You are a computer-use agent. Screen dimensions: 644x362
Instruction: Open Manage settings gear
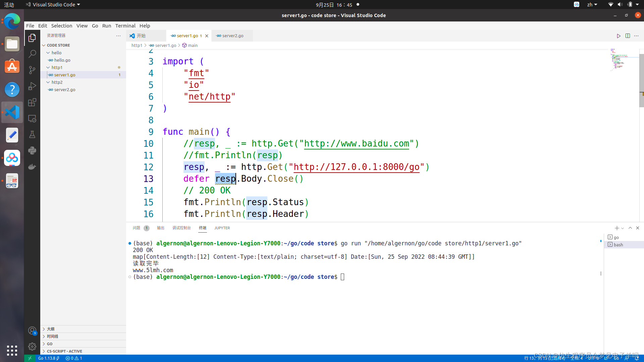32,346
